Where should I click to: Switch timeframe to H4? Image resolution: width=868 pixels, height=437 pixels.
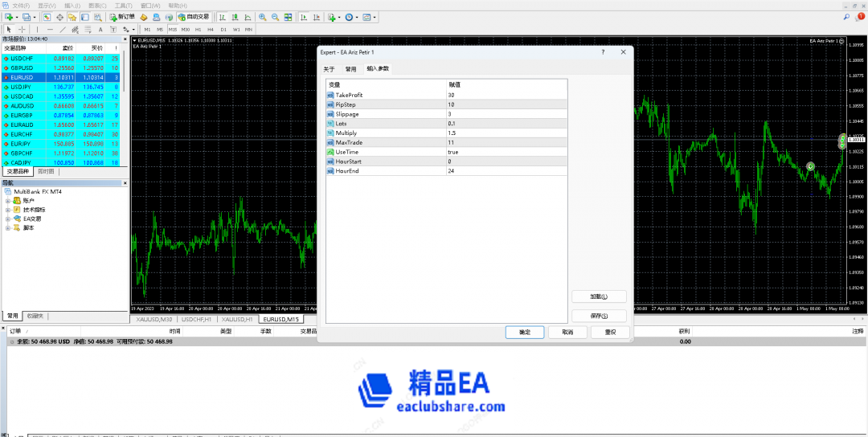(x=211, y=29)
